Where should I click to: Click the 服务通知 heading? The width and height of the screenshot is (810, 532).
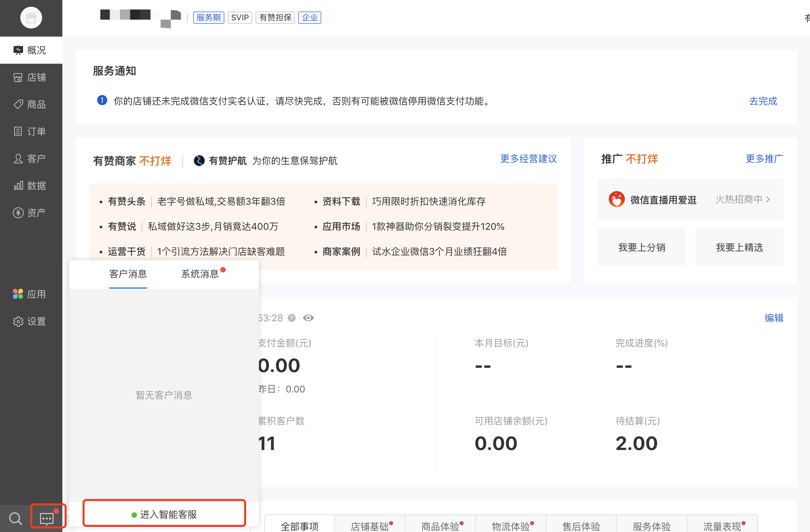[114, 71]
